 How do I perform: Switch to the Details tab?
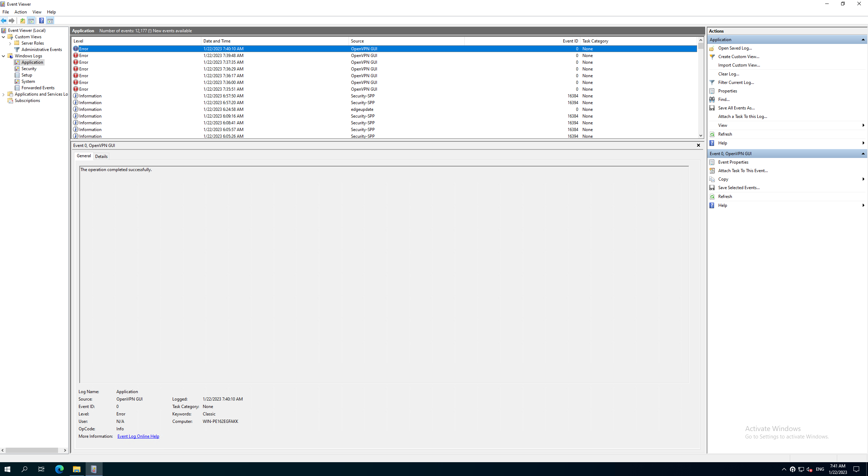pyautogui.click(x=102, y=156)
